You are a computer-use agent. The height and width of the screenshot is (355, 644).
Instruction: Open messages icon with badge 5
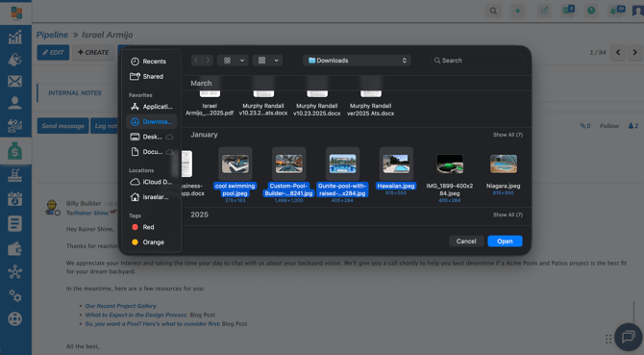coord(568,10)
